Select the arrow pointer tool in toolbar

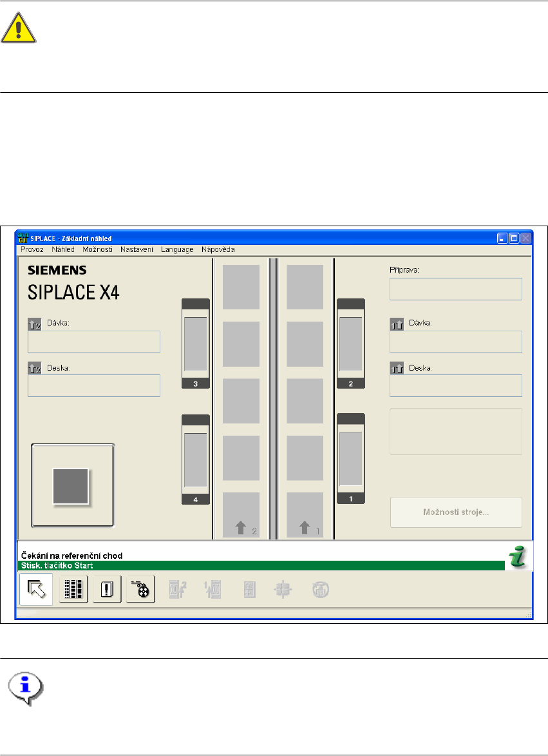point(36,589)
